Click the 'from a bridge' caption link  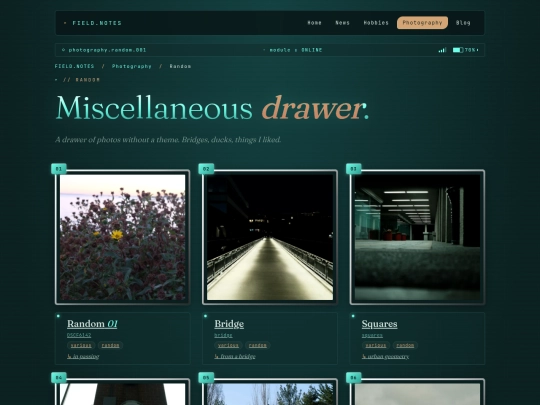click(x=235, y=356)
